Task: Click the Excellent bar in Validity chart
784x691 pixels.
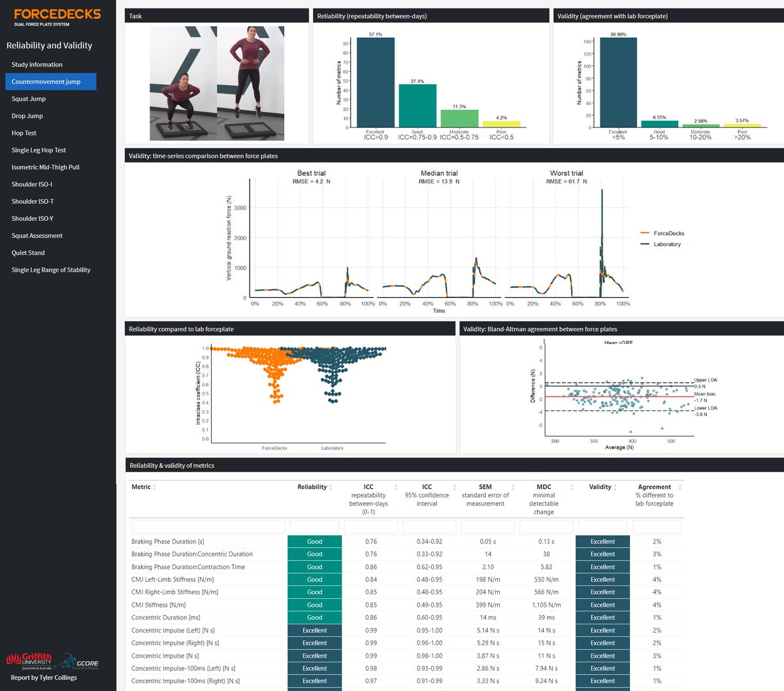Action: pyautogui.click(x=618, y=82)
